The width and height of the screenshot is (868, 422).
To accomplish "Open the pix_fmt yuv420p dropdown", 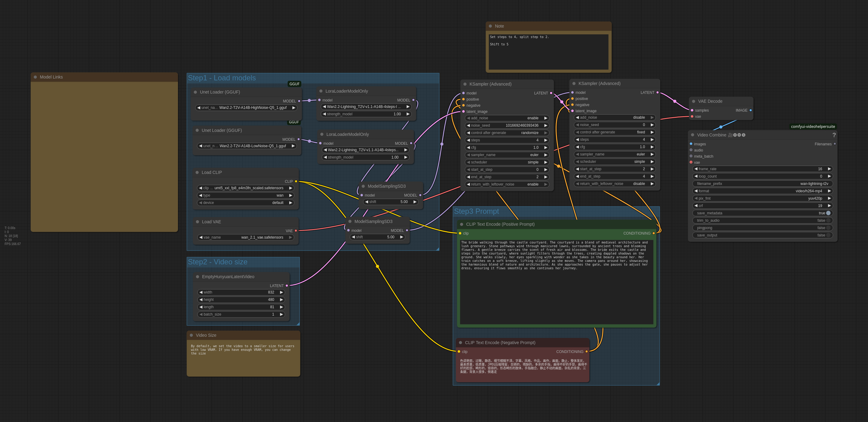I will coord(762,198).
